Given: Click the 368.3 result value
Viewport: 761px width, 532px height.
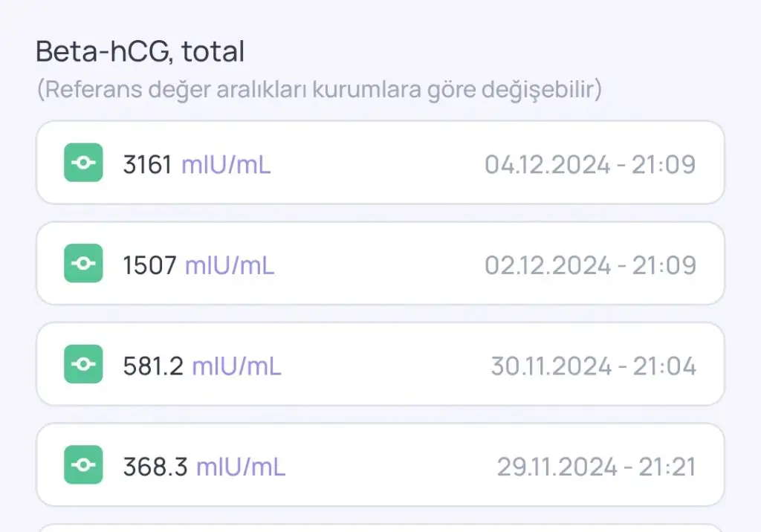Looking at the screenshot, I should point(155,467).
